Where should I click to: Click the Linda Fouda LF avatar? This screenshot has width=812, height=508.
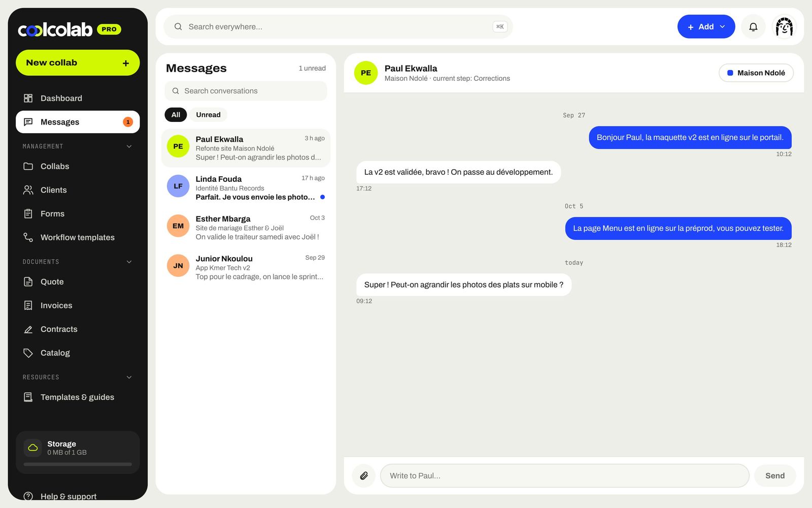(x=178, y=186)
